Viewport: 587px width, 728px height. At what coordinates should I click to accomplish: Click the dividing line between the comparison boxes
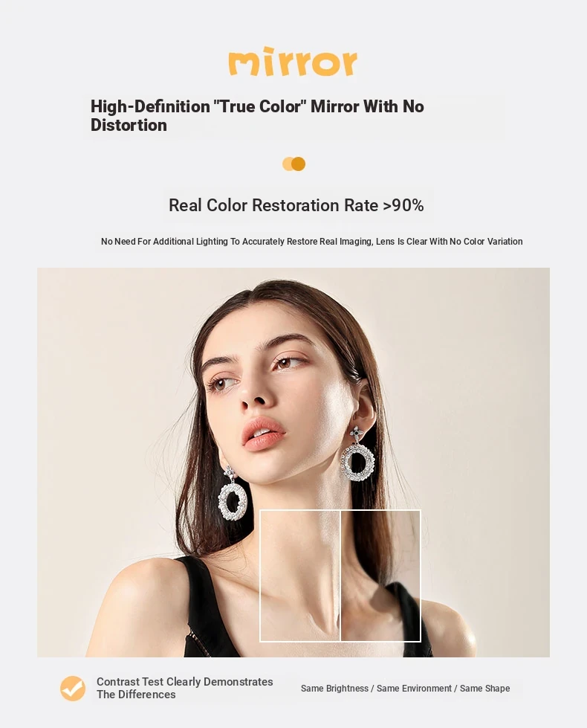click(x=340, y=576)
